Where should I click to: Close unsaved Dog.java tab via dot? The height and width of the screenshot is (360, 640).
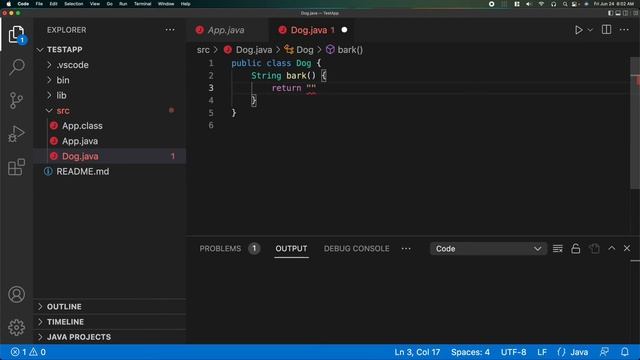[344, 30]
